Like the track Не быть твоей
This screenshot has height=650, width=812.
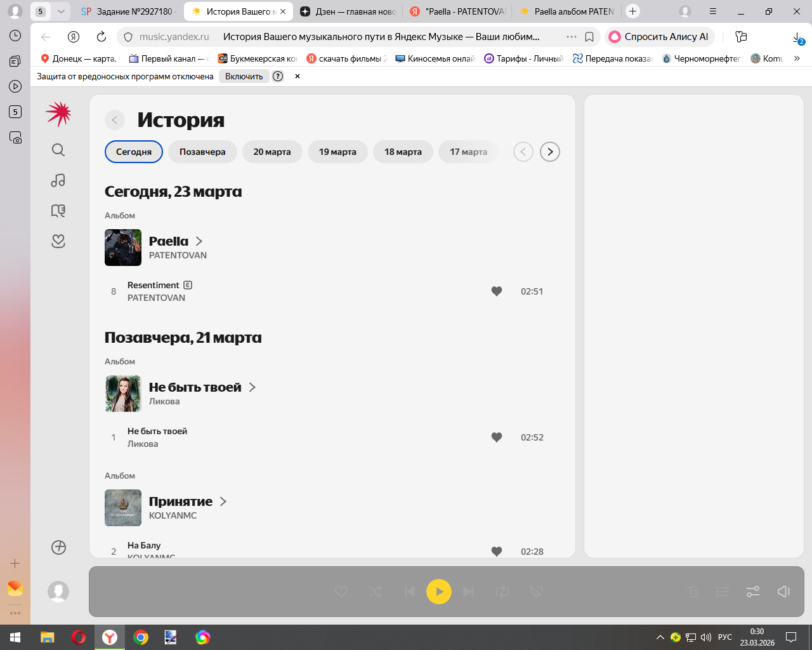click(497, 437)
